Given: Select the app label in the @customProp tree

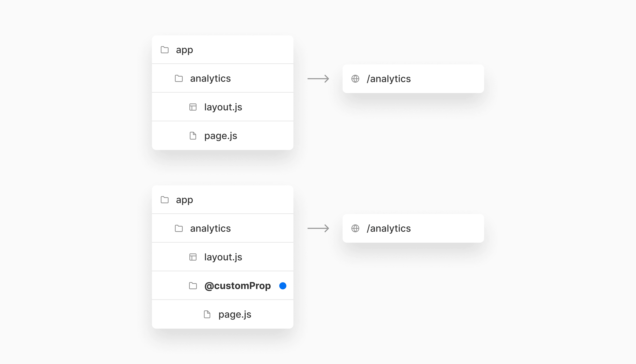Looking at the screenshot, I should 184,200.
